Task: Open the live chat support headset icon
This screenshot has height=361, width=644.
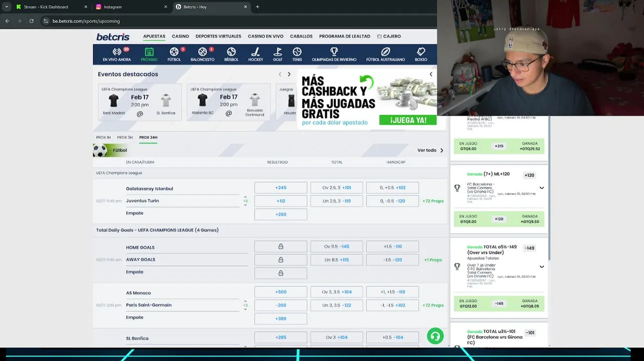Action: pyautogui.click(x=435, y=336)
